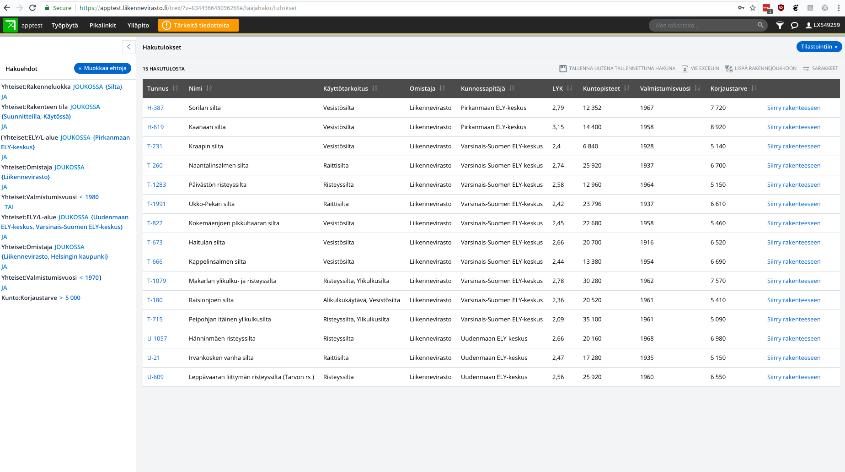Click the Valmistumisvuosi < 1980 condition
845x472 pixels.
click(50, 197)
